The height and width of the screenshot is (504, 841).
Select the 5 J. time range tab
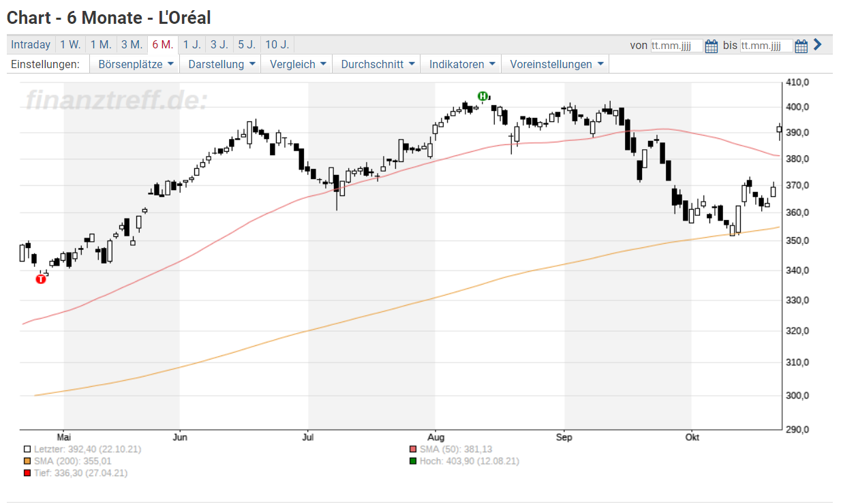pyautogui.click(x=247, y=45)
